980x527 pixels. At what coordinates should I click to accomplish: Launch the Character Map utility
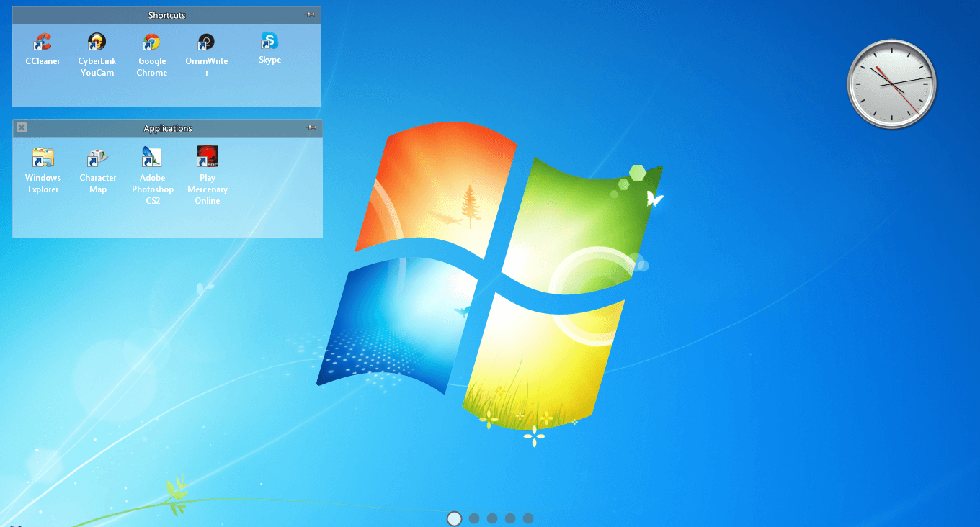click(97, 158)
